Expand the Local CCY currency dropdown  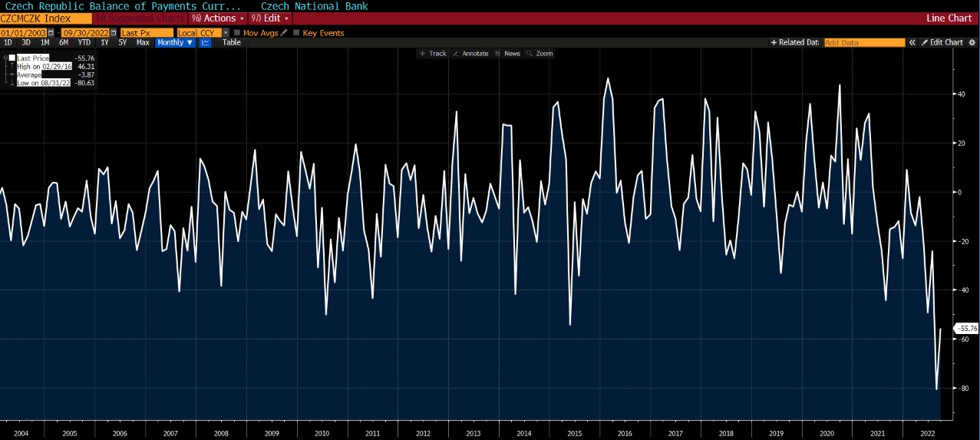[226, 33]
